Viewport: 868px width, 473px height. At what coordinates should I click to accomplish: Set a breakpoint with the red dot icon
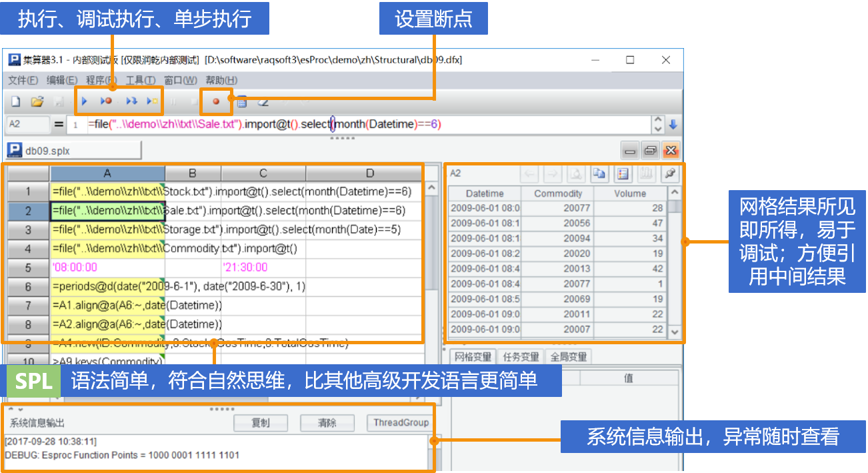[x=216, y=102]
